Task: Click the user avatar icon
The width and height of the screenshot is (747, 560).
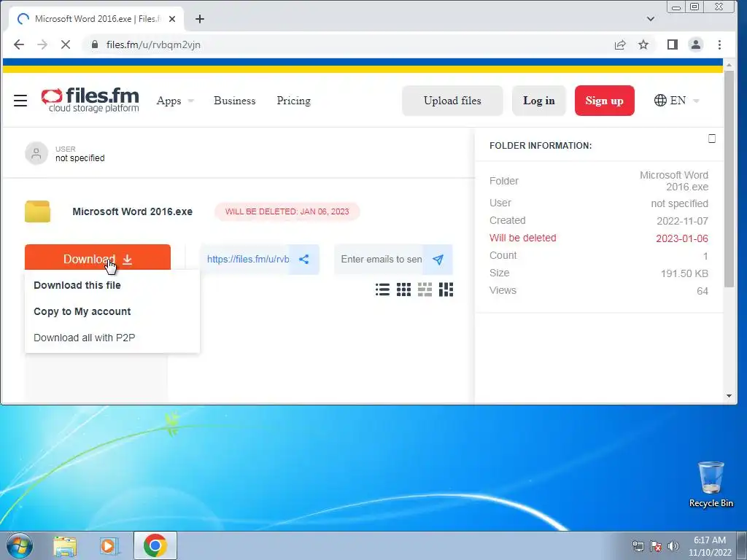Action: [36, 153]
